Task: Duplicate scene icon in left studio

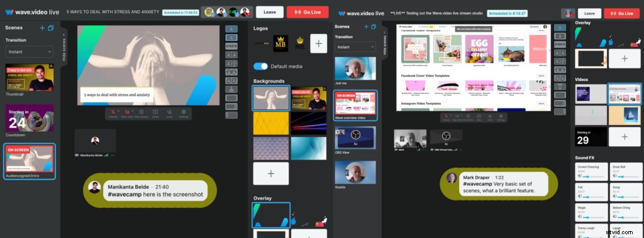Action: tap(51, 28)
